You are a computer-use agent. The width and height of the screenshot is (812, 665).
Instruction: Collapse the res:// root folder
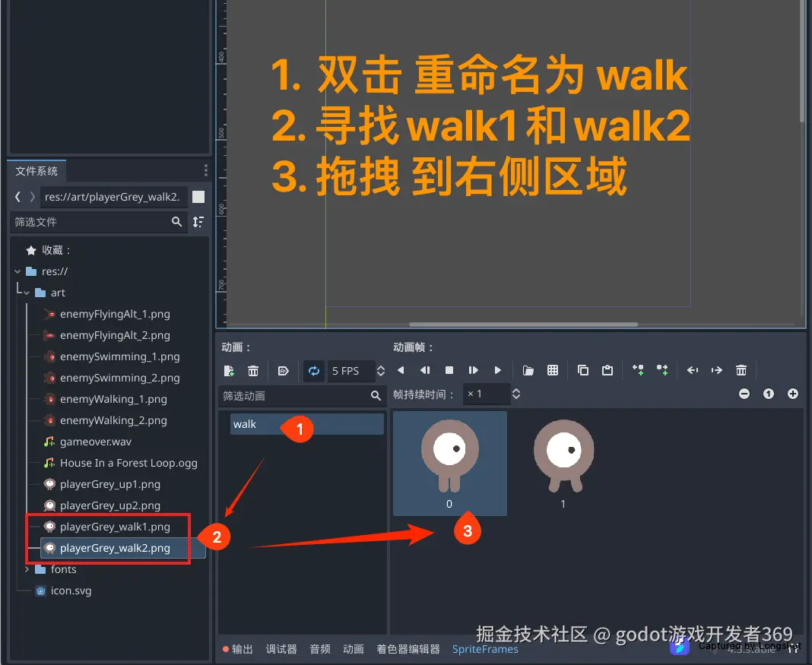click(x=17, y=271)
